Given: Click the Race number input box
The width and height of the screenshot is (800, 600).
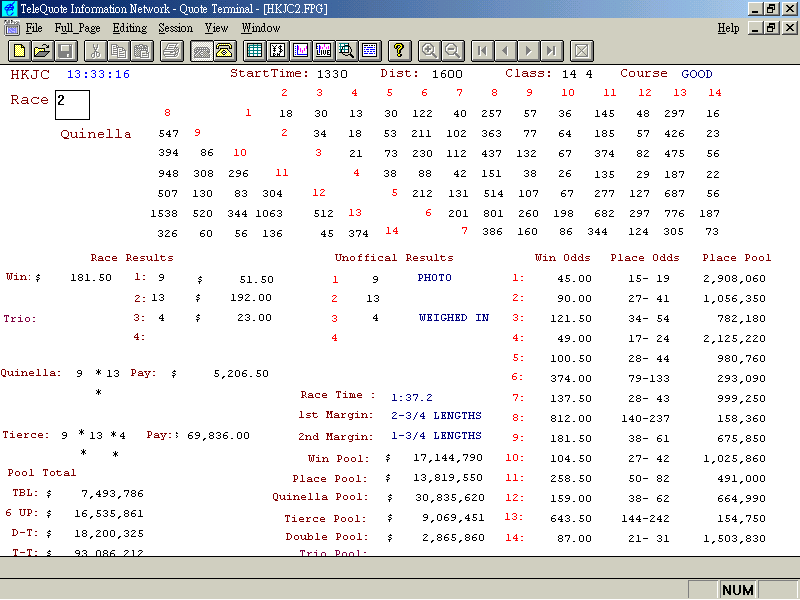Looking at the screenshot, I should point(72,105).
